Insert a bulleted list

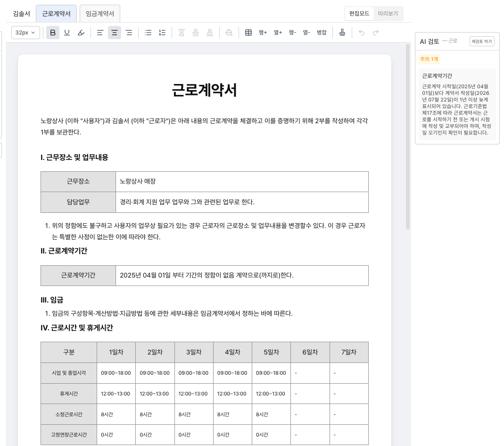click(148, 33)
